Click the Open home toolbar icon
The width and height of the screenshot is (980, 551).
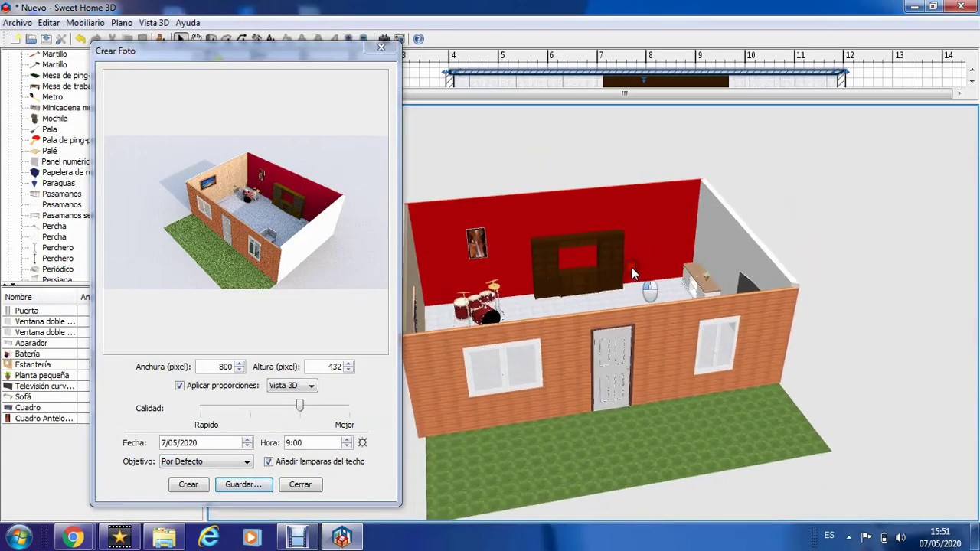pyautogui.click(x=31, y=38)
